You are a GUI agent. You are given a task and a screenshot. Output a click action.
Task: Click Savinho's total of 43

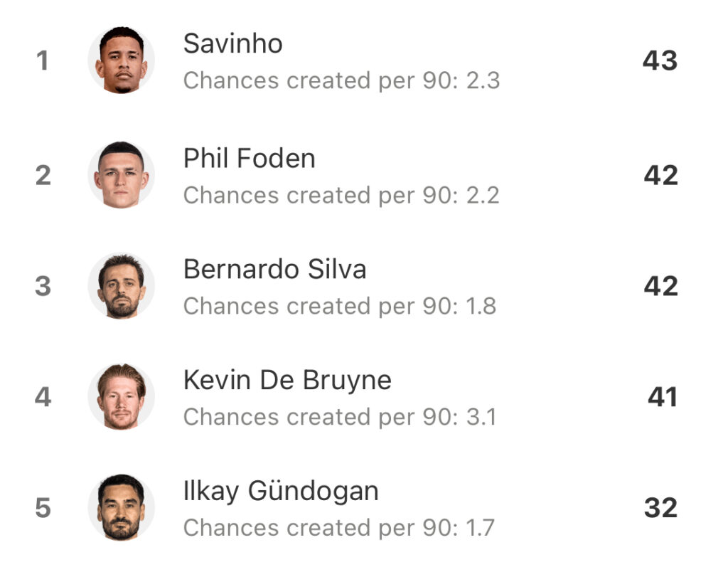point(660,60)
